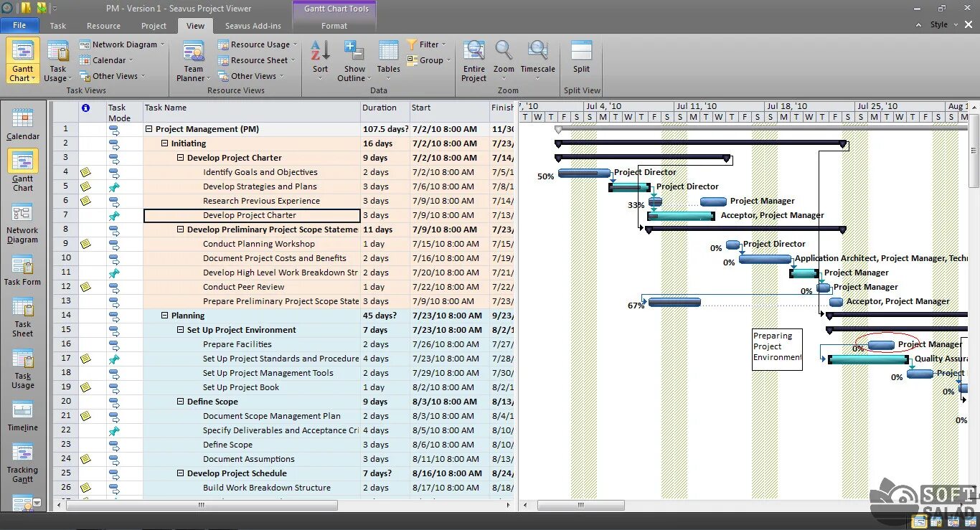Open Other Views dropdown in Resource Views

(251, 76)
